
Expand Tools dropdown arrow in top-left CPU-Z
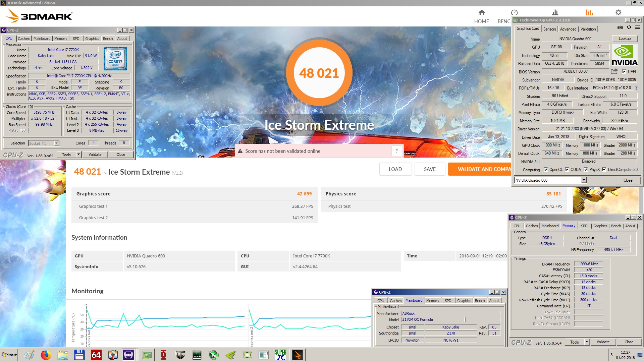click(x=78, y=155)
